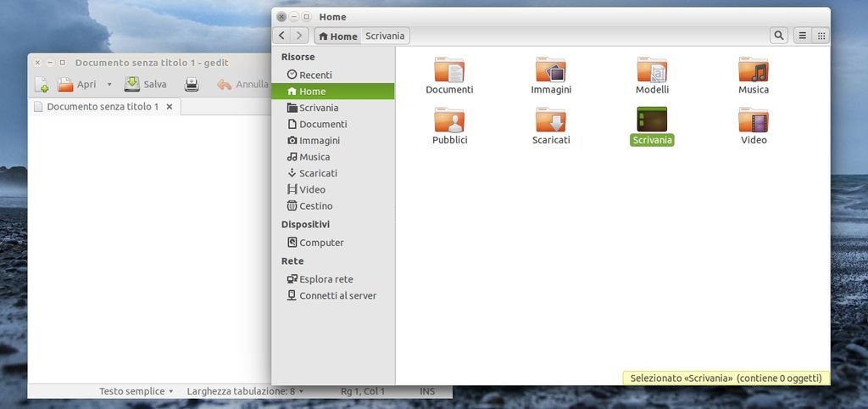Click the Salva button in gedit

[x=146, y=85]
